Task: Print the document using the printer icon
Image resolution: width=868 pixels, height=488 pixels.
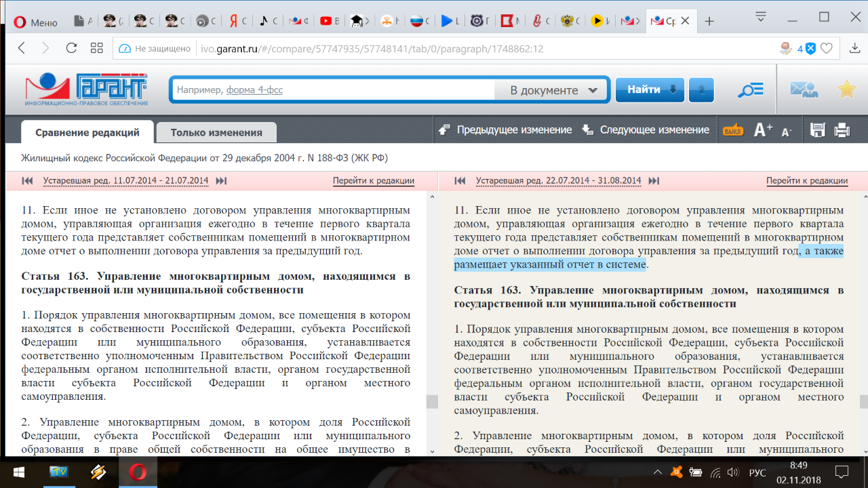Action: (x=842, y=130)
